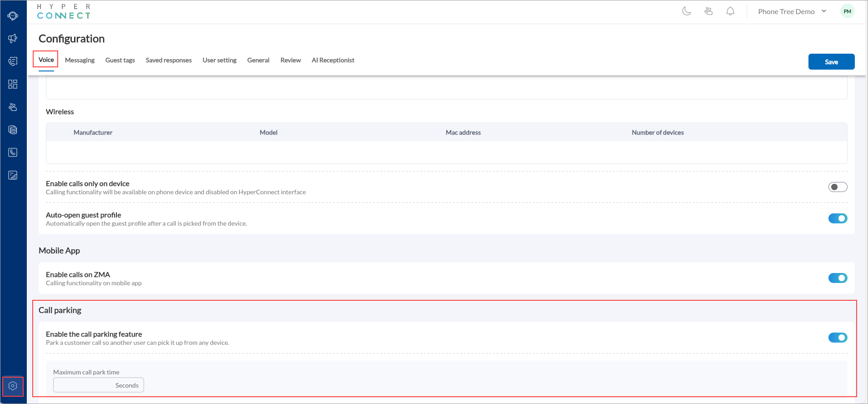This screenshot has width=868, height=404.
Task: Open the PM user avatar menu
Action: point(847,11)
